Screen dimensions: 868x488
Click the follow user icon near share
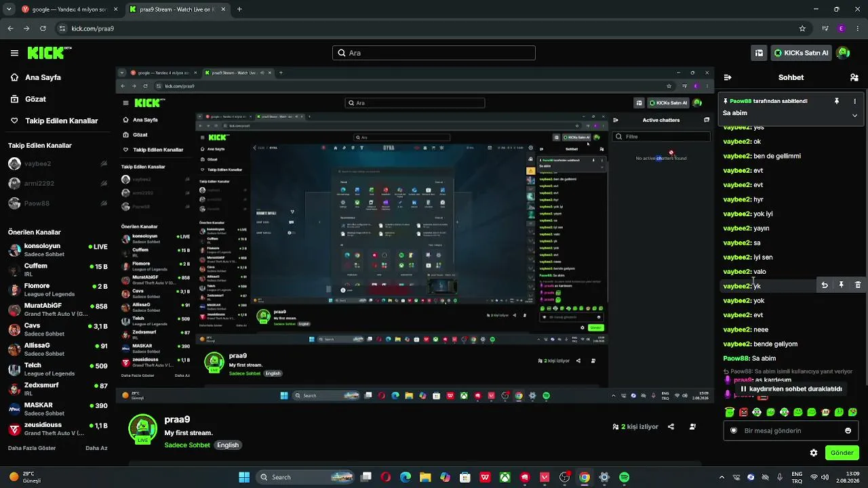click(692, 426)
